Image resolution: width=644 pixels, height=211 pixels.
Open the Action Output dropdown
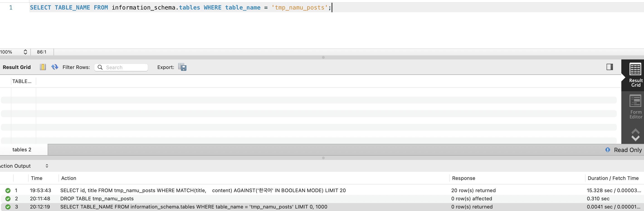(x=47, y=166)
